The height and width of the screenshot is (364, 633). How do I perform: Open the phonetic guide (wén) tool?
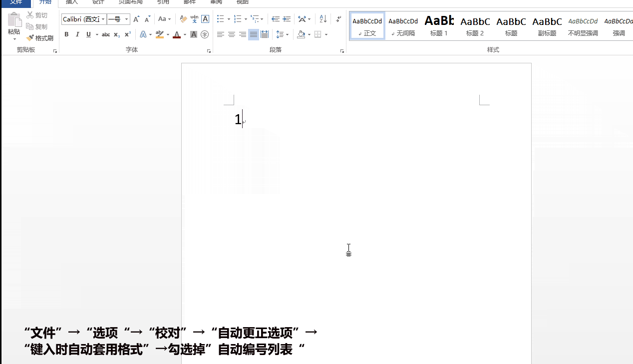coord(194,19)
